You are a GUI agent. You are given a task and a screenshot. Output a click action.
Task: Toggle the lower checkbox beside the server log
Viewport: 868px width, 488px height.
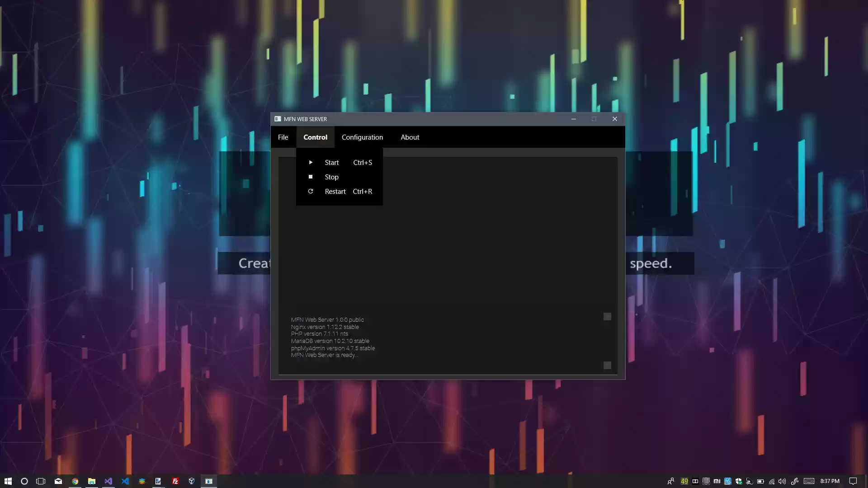pyautogui.click(x=607, y=365)
